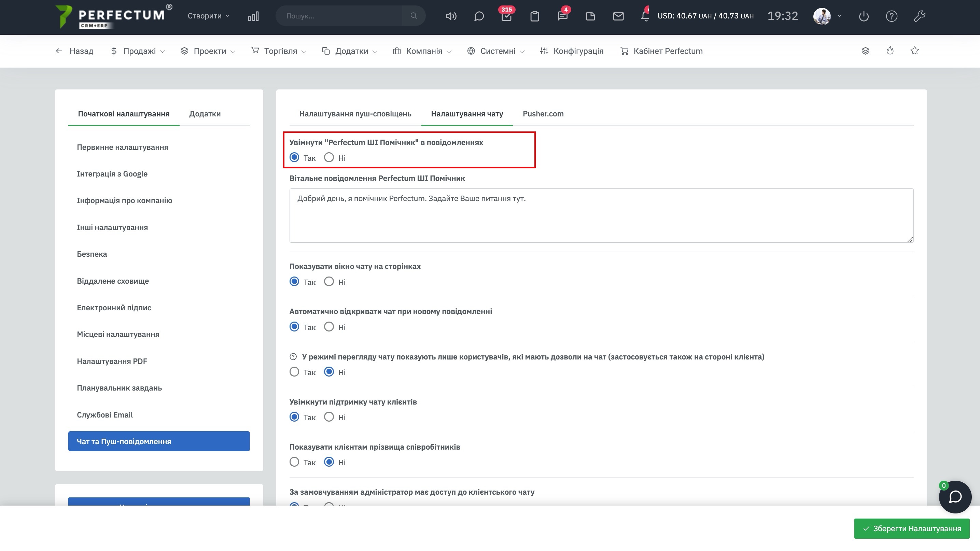Open the wrench settings icon
980x551 pixels.
(x=919, y=16)
